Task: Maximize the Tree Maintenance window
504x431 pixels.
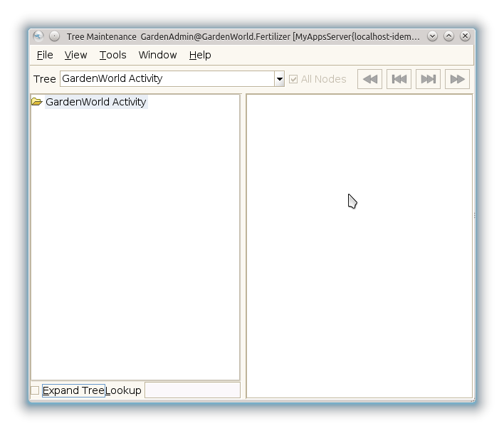Action: pos(448,36)
